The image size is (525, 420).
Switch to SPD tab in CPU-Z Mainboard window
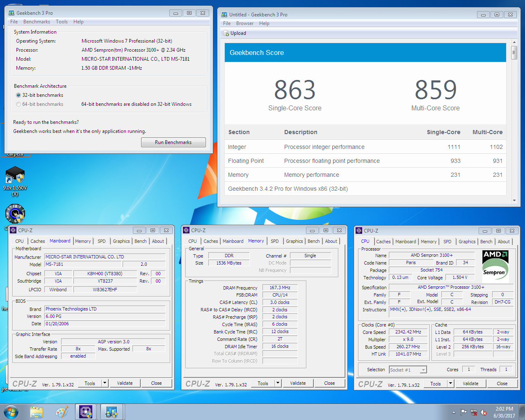[102, 241]
